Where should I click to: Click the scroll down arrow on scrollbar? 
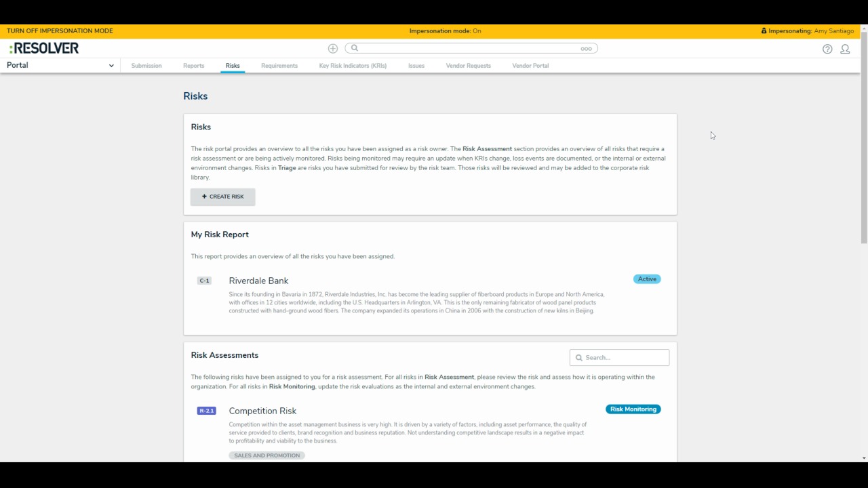(x=864, y=458)
